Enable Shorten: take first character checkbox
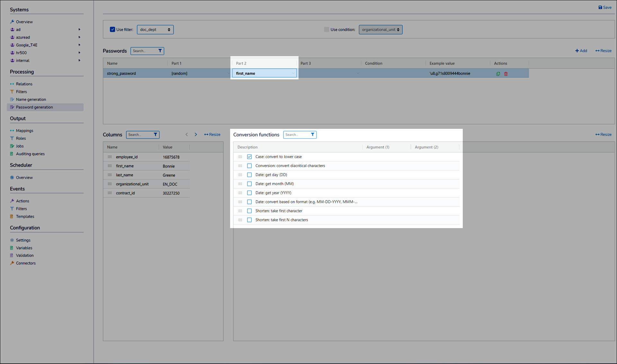The width and height of the screenshot is (617, 364). pyautogui.click(x=249, y=211)
